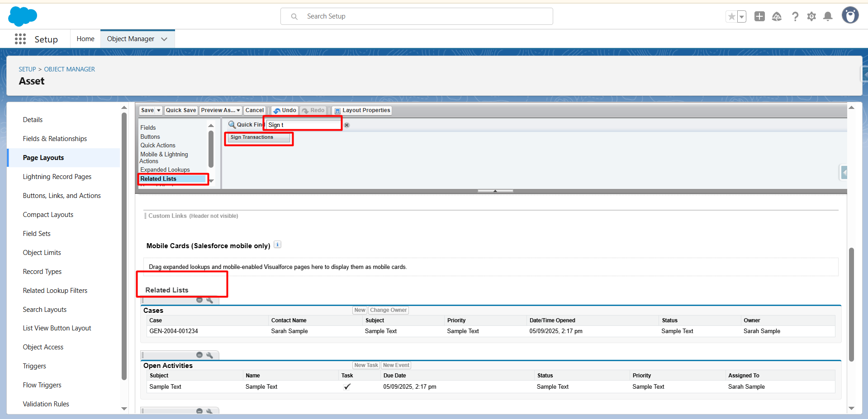The image size is (868, 419).
Task: Open the Setup gear icon
Action: pos(811,17)
